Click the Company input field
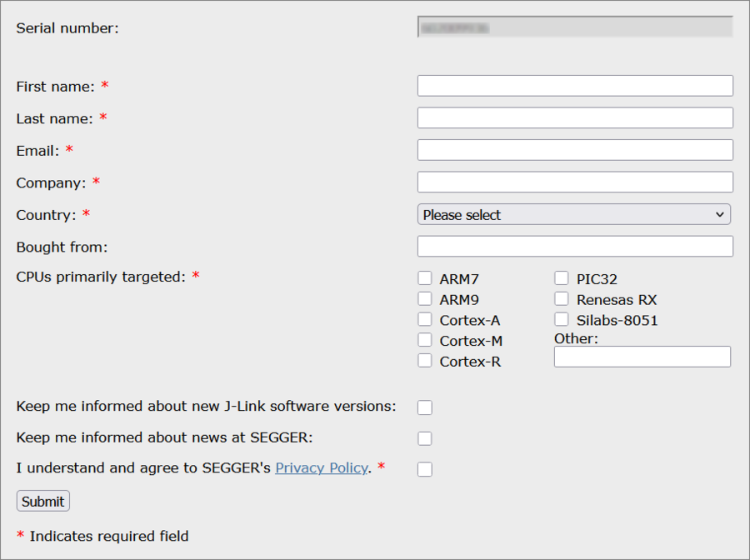This screenshot has width=750, height=560. [x=574, y=182]
